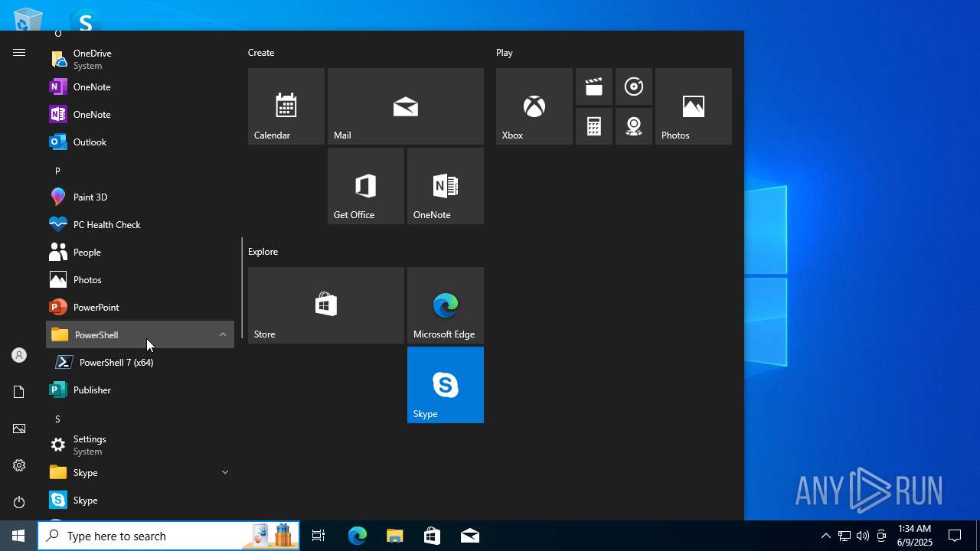Image resolution: width=980 pixels, height=551 pixels.
Task: Open the user account button
Action: click(x=19, y=355)
